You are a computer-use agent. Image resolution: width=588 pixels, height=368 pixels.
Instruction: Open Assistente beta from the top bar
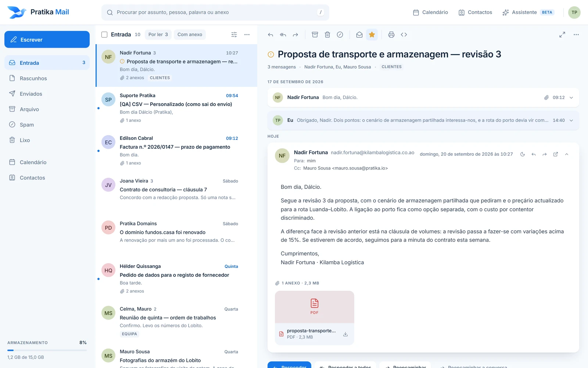point(528,12)
